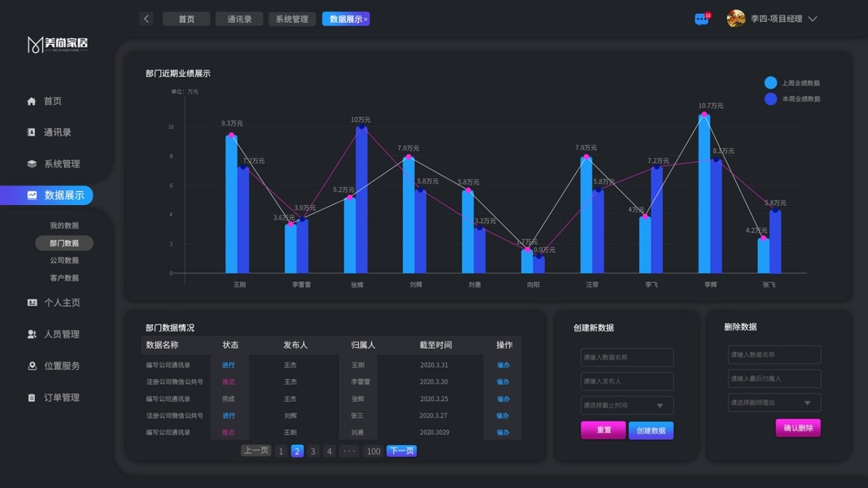The height and width of the screenshot is (488, 868).
Task: Open 个人主页 in the sidebar menu
Action: [62, 303]
